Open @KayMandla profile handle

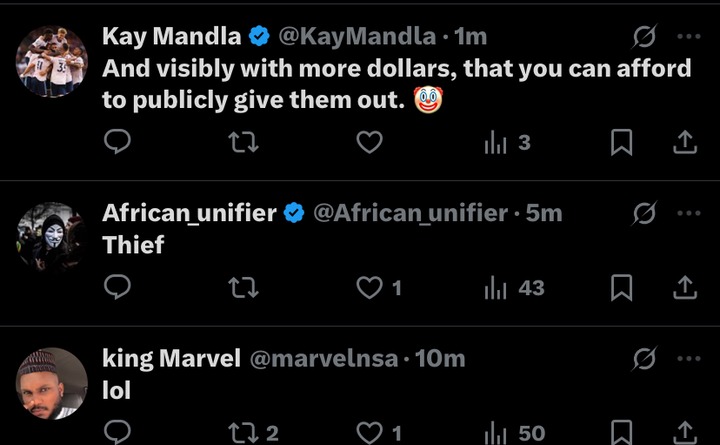click(357, 36)
